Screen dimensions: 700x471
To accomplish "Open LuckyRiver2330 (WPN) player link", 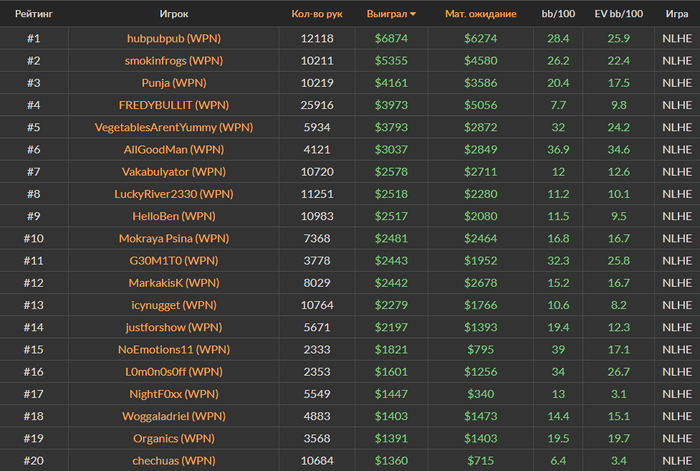I will [x=174, y=194].
